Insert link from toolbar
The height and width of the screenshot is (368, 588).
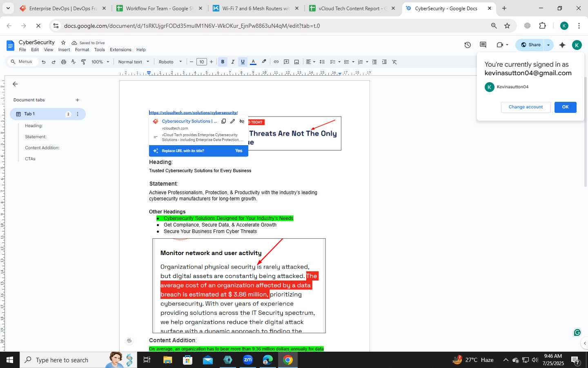[x=276, y=62]
